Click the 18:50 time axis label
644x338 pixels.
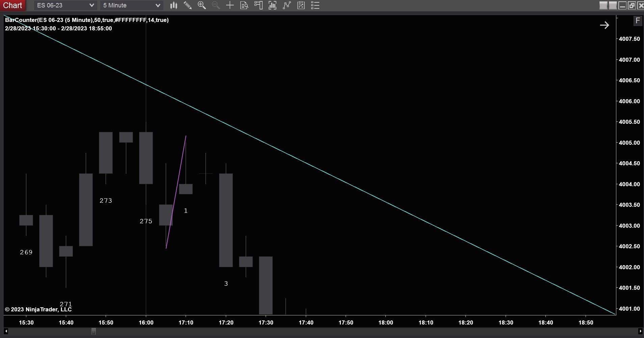[586, 322]
